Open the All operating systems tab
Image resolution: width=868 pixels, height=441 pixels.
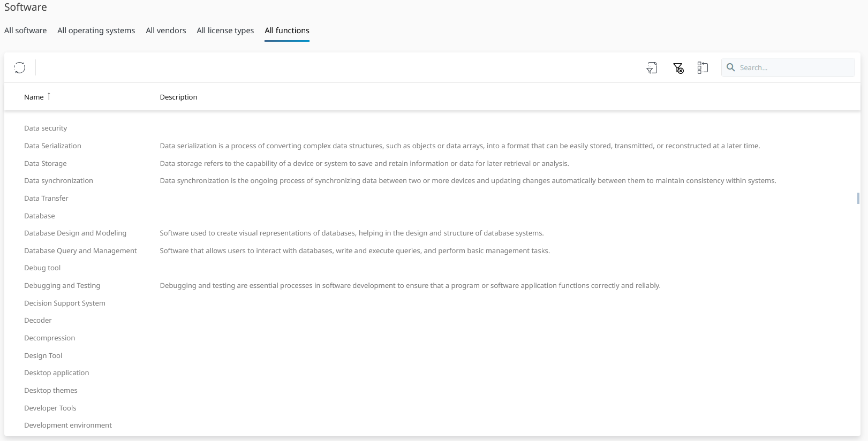[x=96, y=31]
